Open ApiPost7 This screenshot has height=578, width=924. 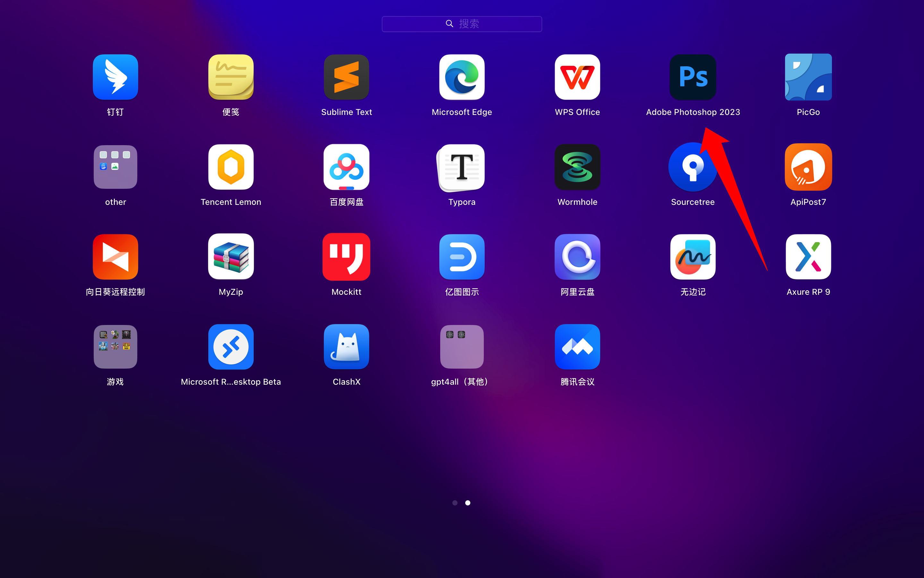(x=808, y=167)
